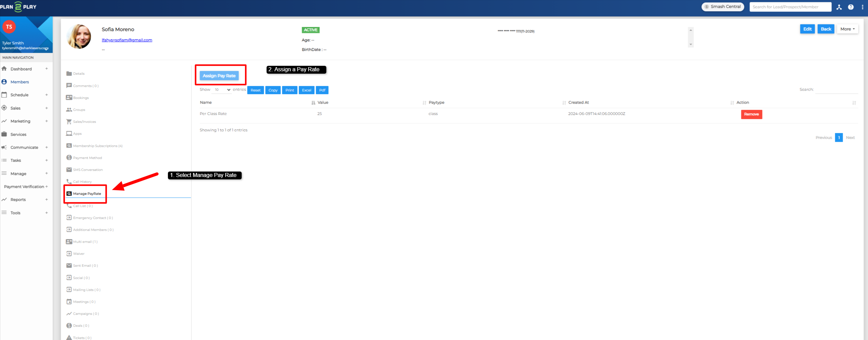Click the Assign Pay Rate button
868x340 pixels.
219,76
